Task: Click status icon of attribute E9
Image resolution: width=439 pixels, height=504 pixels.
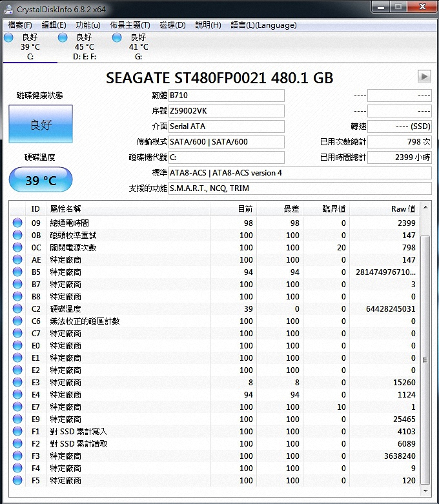Action: (x=17, y=419)
